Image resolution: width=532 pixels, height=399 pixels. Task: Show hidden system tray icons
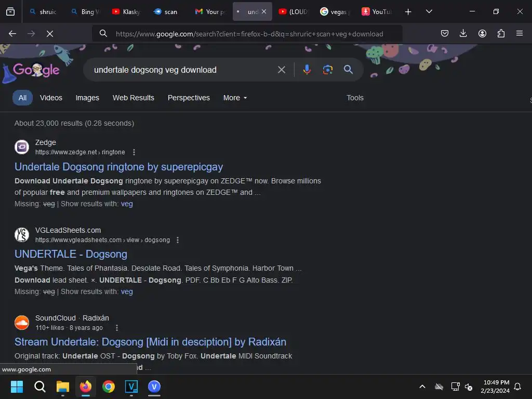422,387
